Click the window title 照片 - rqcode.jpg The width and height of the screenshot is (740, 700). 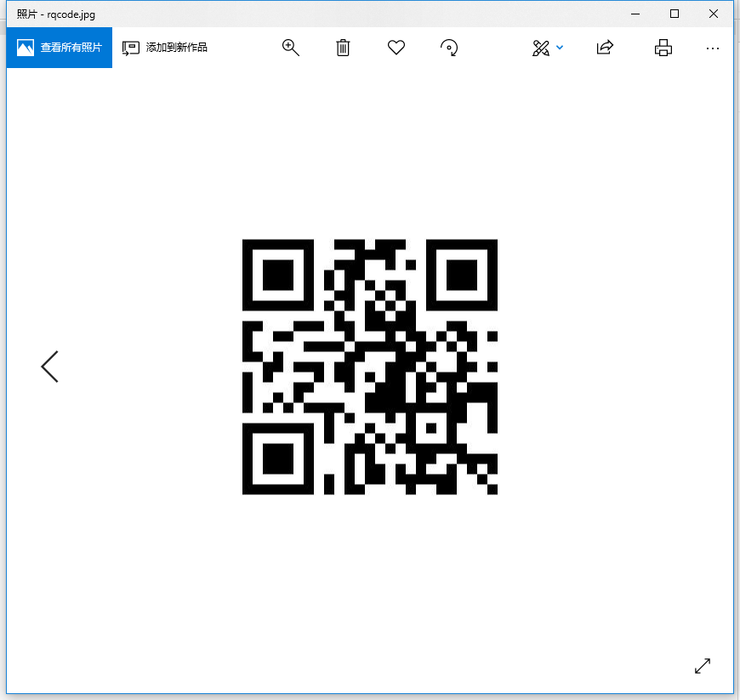[55, 14]
